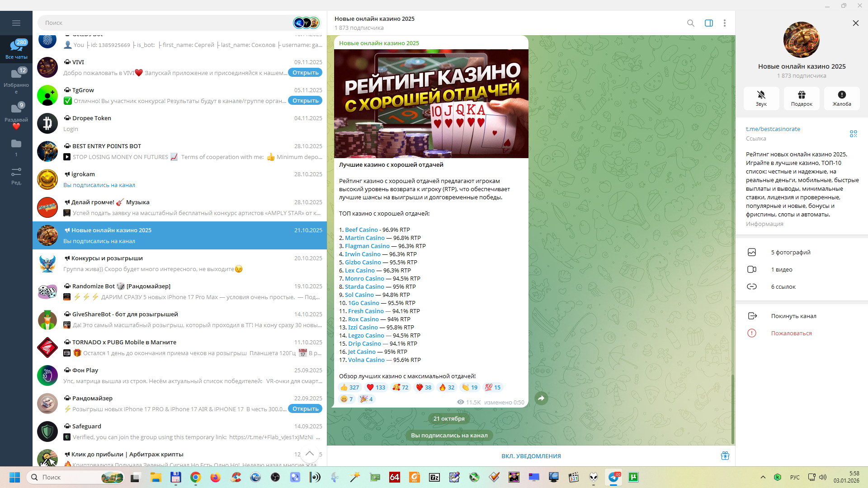This screenshot has height=488, width=868.
Task: Open the 5 фотографий shared media
Action: pyautogui.click(x=790, y=253)
